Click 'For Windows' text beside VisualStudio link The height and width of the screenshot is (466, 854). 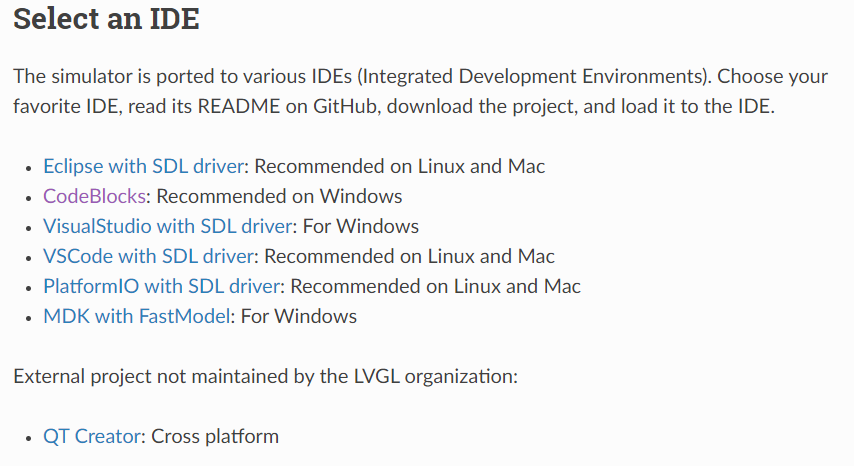pyautogui.click(x=361, y=226)
